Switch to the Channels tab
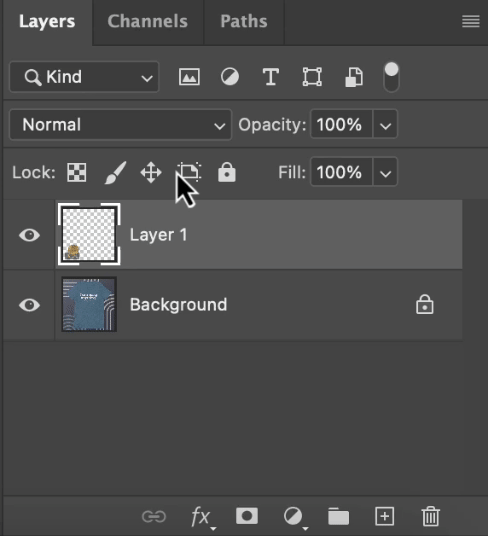Screen dimensions: 488x536 pos(148,21)
